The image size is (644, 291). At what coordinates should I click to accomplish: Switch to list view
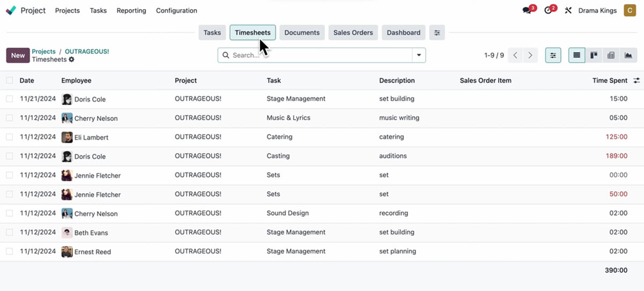(577, 55)
